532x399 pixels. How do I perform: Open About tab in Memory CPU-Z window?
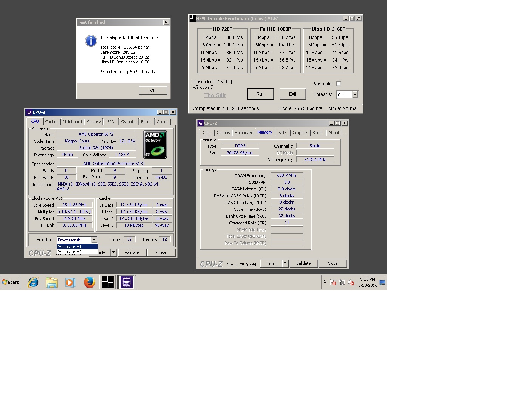point(334,133)
